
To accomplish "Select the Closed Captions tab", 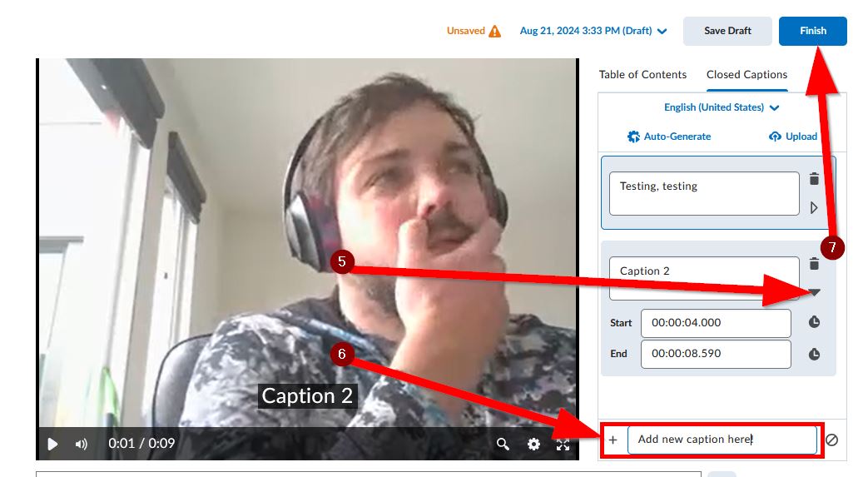I will (x=746, y=74).
